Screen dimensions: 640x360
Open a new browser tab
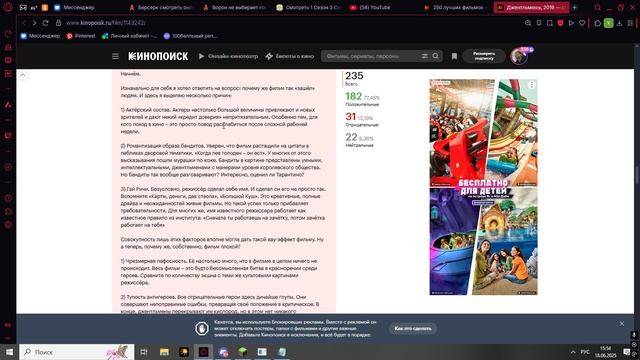[x=575, y=7]
